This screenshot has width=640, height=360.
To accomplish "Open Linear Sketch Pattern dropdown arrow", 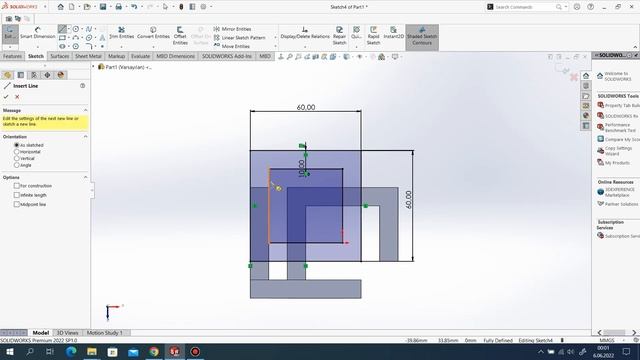I will click(x=275, y=38).
